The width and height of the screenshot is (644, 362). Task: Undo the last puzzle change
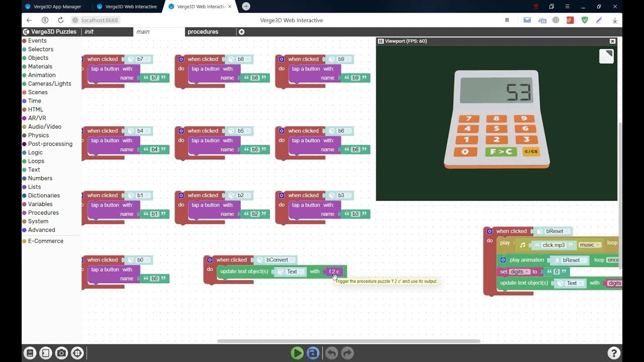[x=331, y=353]
